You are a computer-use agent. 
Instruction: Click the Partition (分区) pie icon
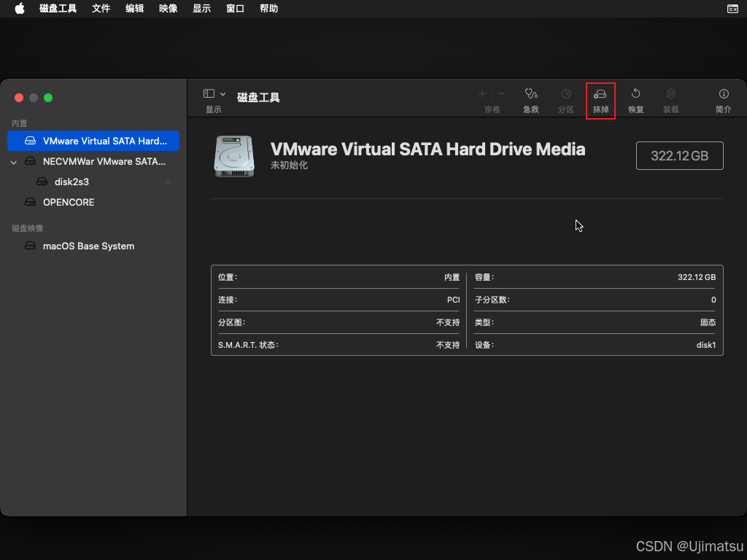(566, 94)
